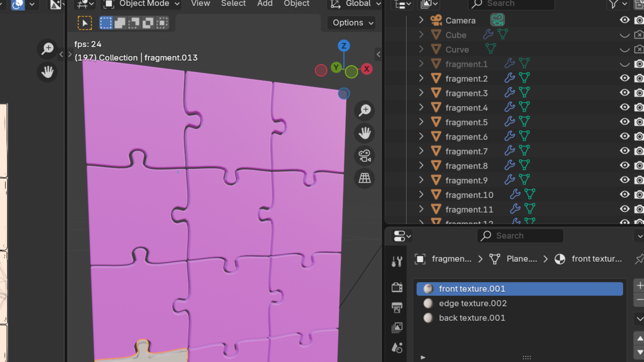Click negative Z blue gizmo circle
This screenshot has width=644, height=362.
click(344, 93)
